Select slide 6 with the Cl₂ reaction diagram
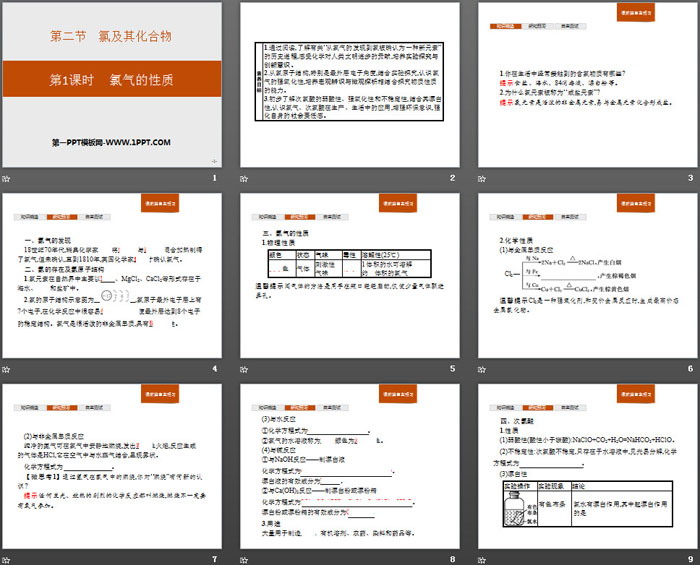Image resolution: width=700 pixels, height=565 pixels. pyautogui.click(x=587, y=275)
